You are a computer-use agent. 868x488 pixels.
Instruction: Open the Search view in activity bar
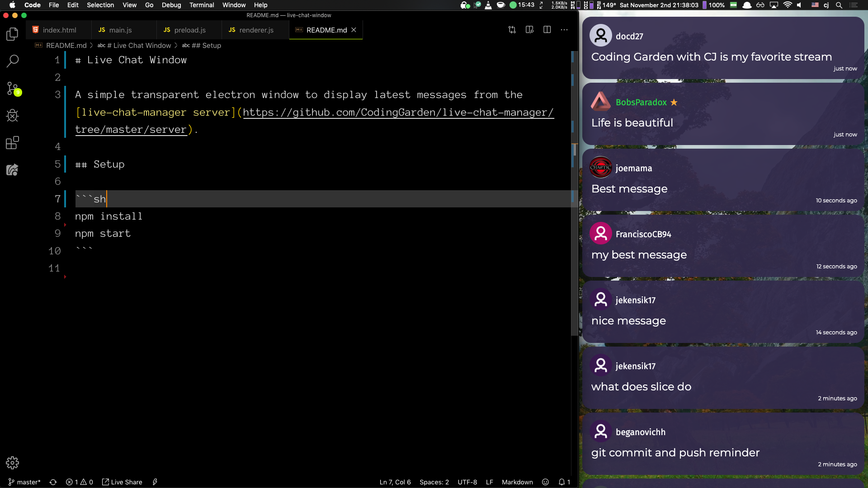[x=12, y=61]
